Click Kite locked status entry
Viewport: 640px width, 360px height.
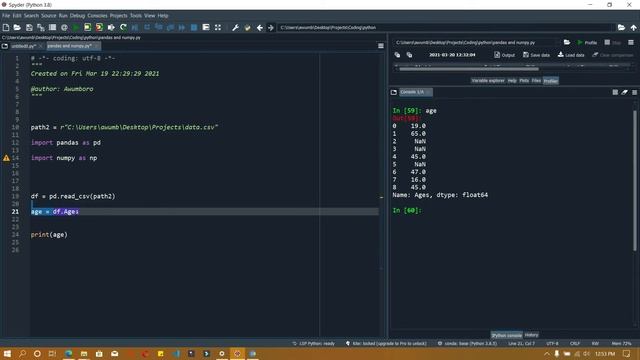[386, 343]
